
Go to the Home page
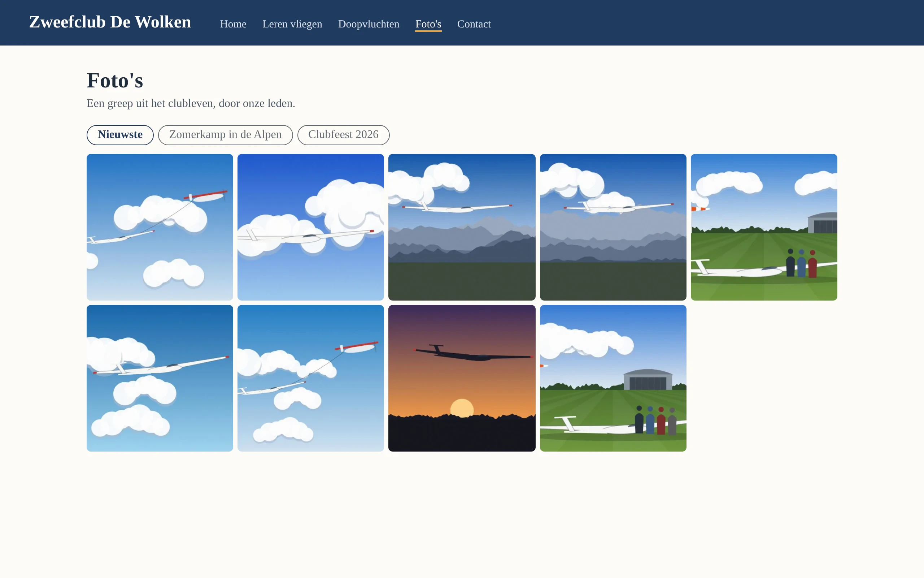(x=233, y=24)
